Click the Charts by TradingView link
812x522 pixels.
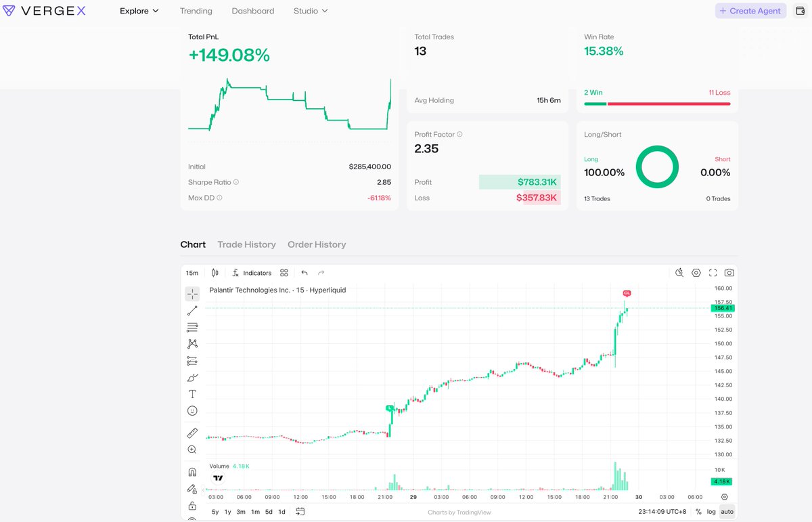click(x=459, y=513)
